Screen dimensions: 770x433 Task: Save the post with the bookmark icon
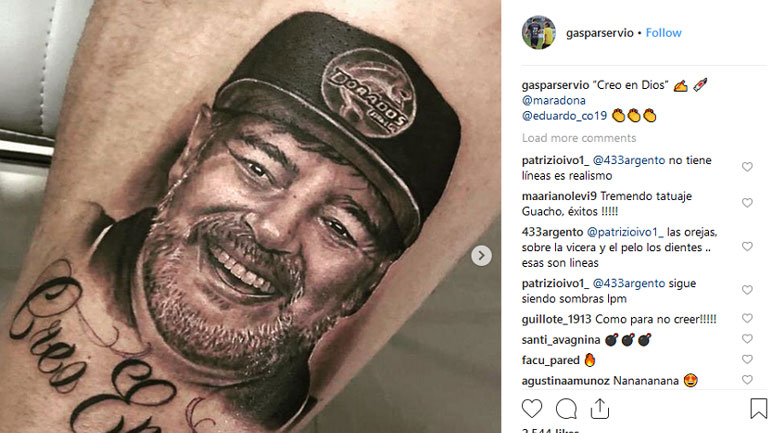point(758,408)
